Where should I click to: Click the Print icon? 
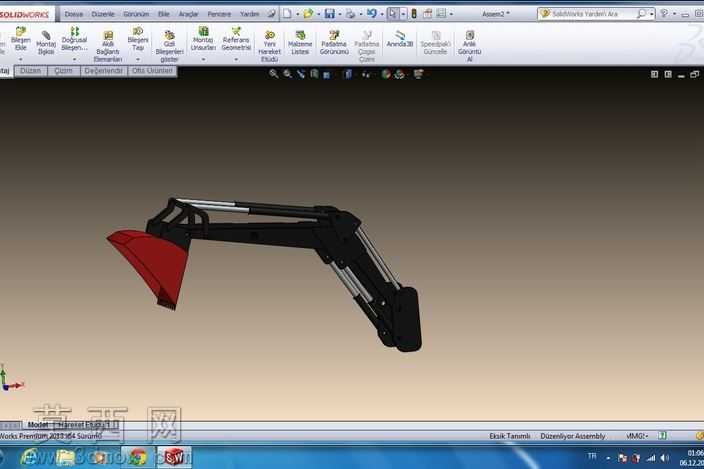(x=350, y=14)
